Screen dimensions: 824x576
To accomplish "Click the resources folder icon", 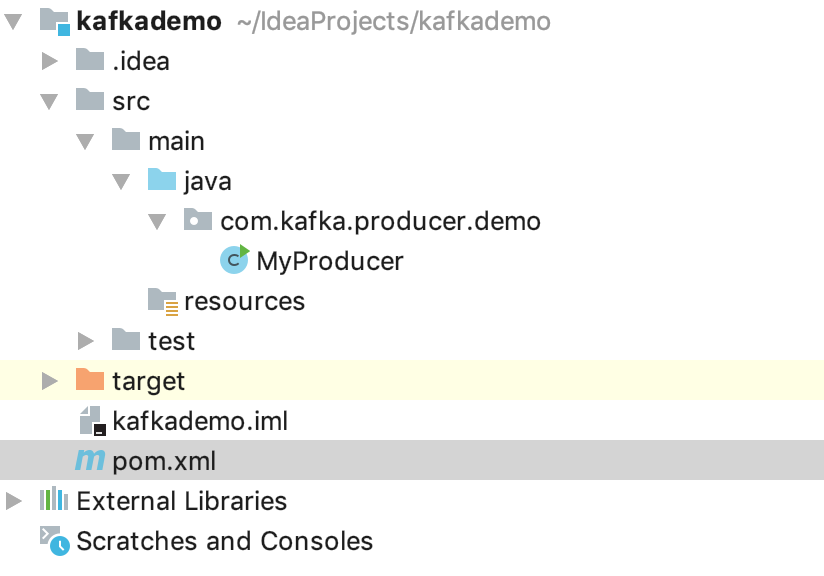I will (162, 301).
